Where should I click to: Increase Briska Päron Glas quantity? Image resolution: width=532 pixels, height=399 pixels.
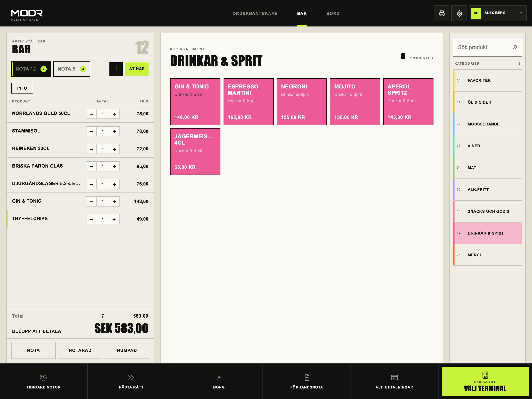pyautogui.click(x=114, y=167)
